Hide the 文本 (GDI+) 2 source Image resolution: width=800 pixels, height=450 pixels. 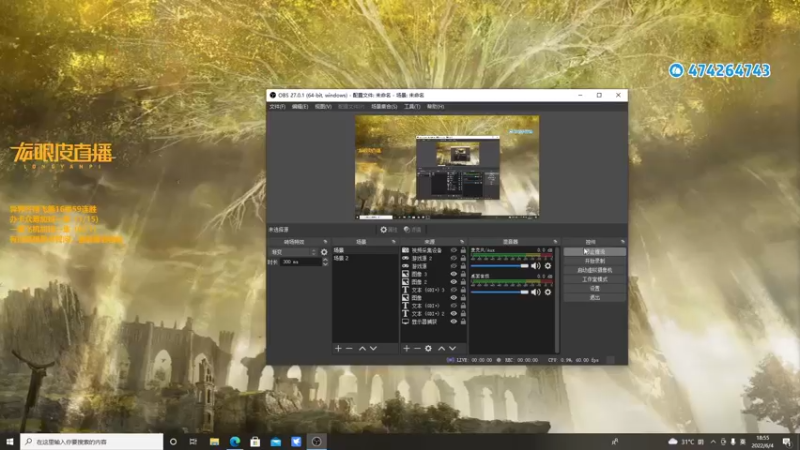click(454, 314)
